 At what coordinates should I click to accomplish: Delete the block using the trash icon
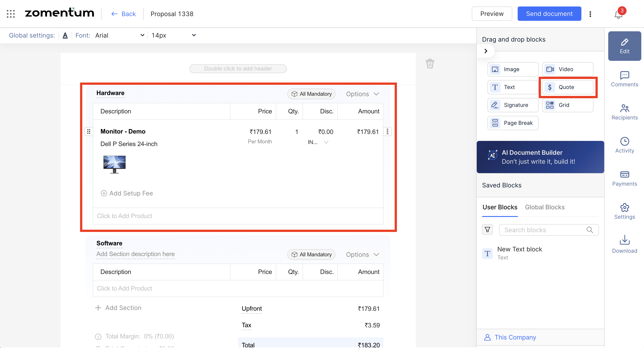[x=430, y=64]
